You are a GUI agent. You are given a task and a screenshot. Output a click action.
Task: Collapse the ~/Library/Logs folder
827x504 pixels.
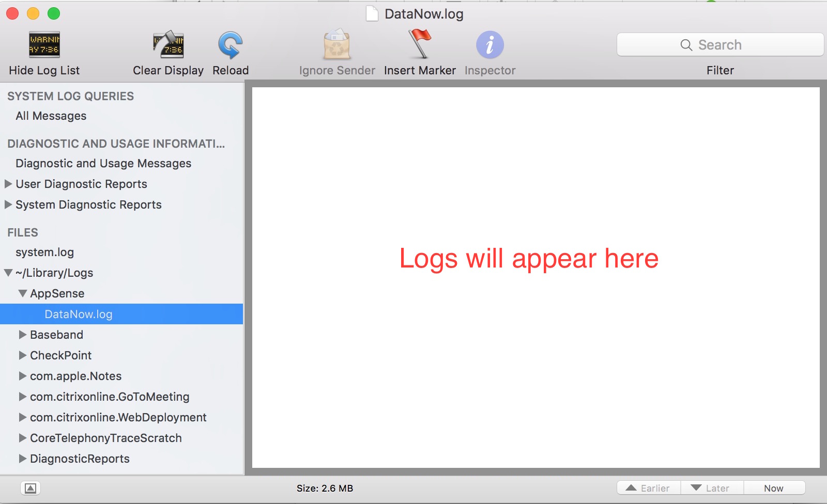(x=8, y=273)
